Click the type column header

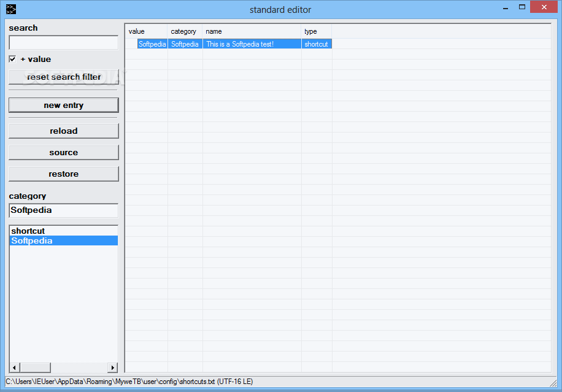tap(317, 31)
